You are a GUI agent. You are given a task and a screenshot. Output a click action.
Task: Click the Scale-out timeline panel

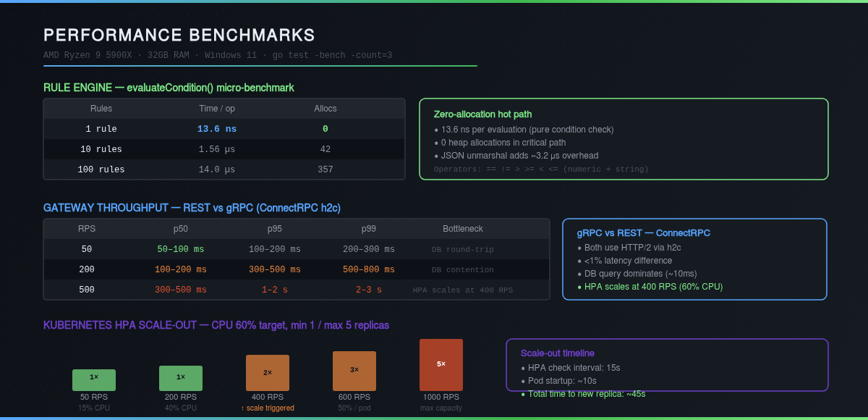click(667, 364)
